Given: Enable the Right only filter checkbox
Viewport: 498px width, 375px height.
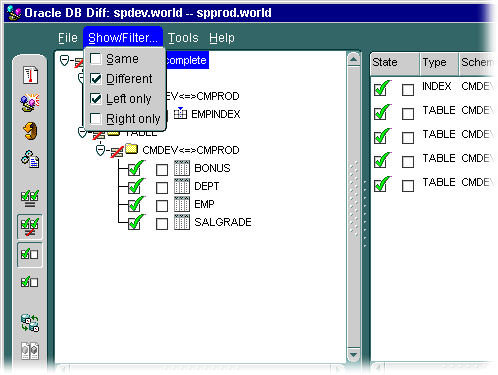Looking at the screenshot, I should click(96, 118).
